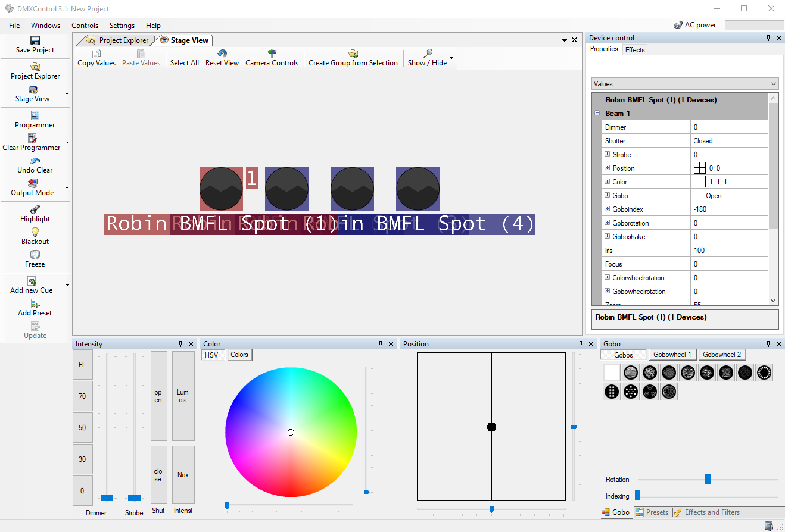The height and width of the screenshot is (532, 785).
Task: Click the Add Preset icon
Action: [35, 303]
